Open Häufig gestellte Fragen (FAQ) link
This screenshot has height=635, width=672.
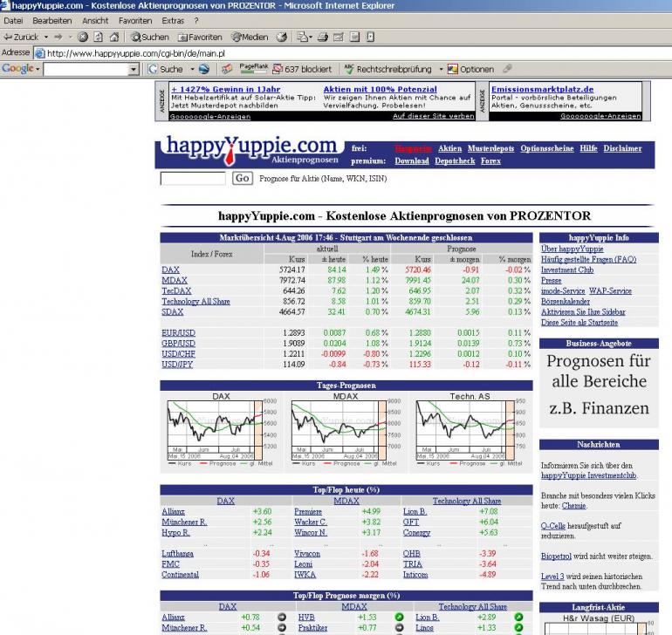pyautogui.click(x=588, y=259)
